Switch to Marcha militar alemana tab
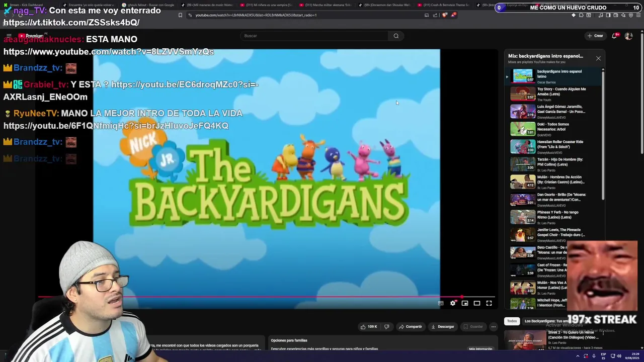This screenshot has width=644, height=362. coord(325,5)
